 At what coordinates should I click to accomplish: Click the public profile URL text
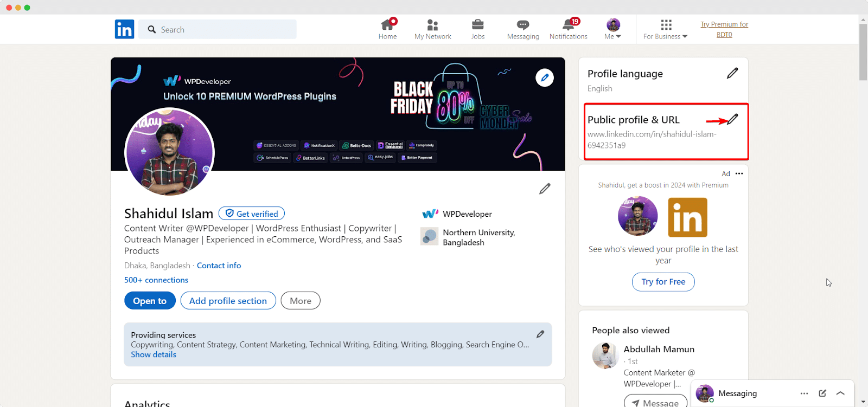pos(652,140)
